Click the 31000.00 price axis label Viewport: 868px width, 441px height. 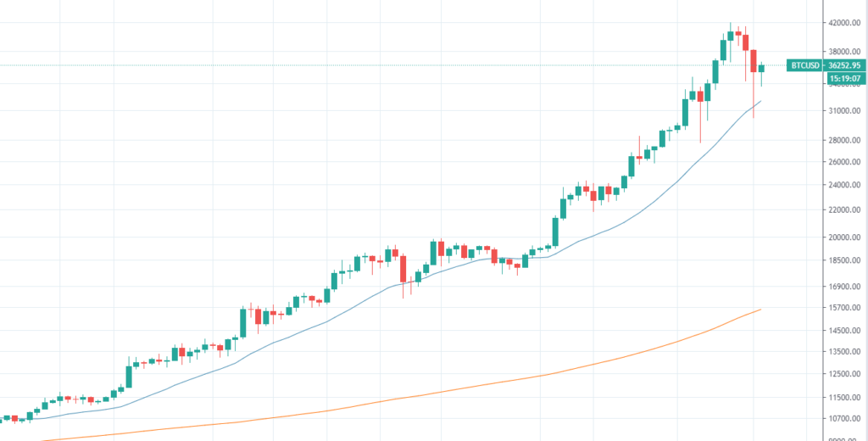pos(846,110)
